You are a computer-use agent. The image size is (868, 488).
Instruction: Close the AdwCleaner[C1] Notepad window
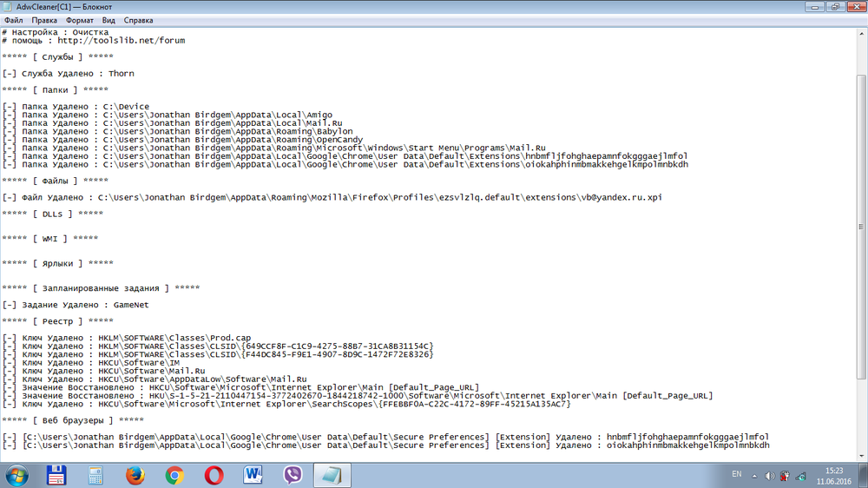point(856,7)
